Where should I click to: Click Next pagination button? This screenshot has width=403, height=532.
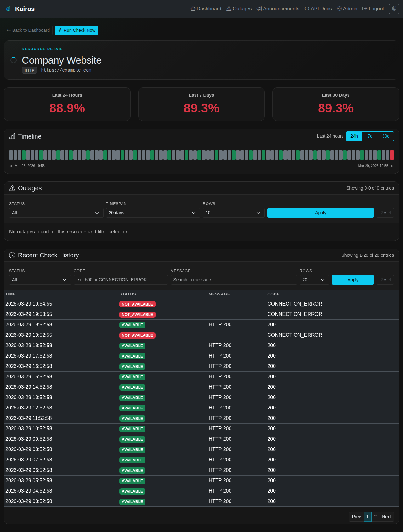click(386, 517)
